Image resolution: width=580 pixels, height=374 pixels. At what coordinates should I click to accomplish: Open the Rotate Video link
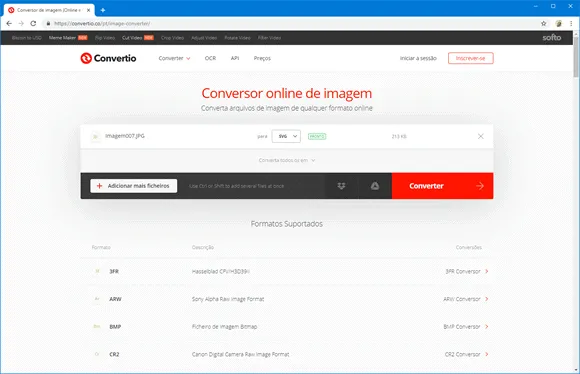pyautogui.click(x=237, y=38)
